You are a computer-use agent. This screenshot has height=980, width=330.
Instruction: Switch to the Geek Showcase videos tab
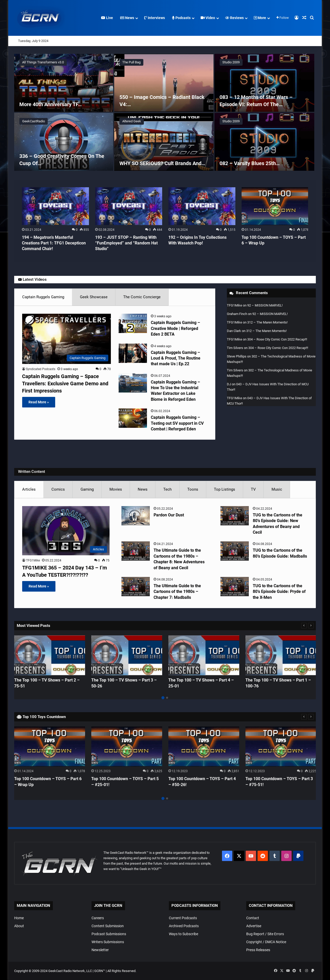94,297
